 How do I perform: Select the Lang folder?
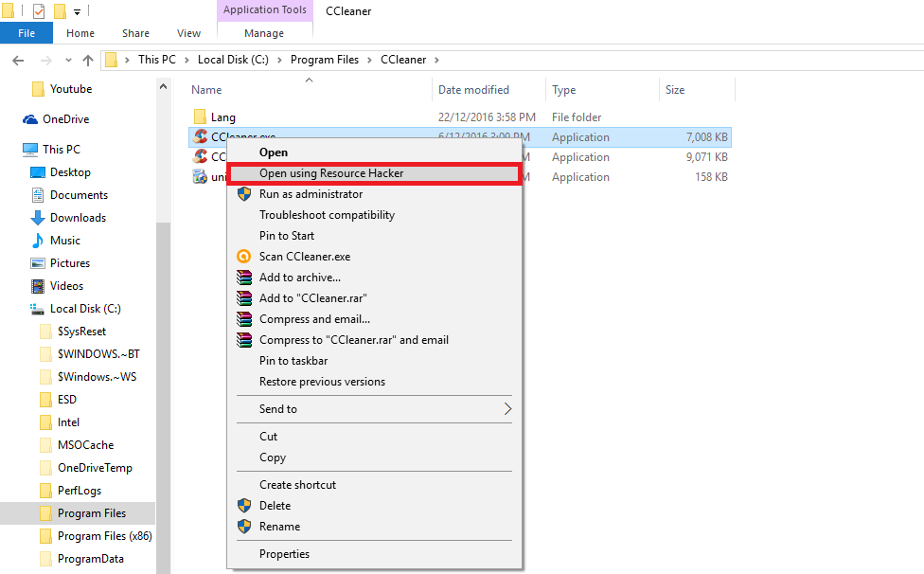222,117
